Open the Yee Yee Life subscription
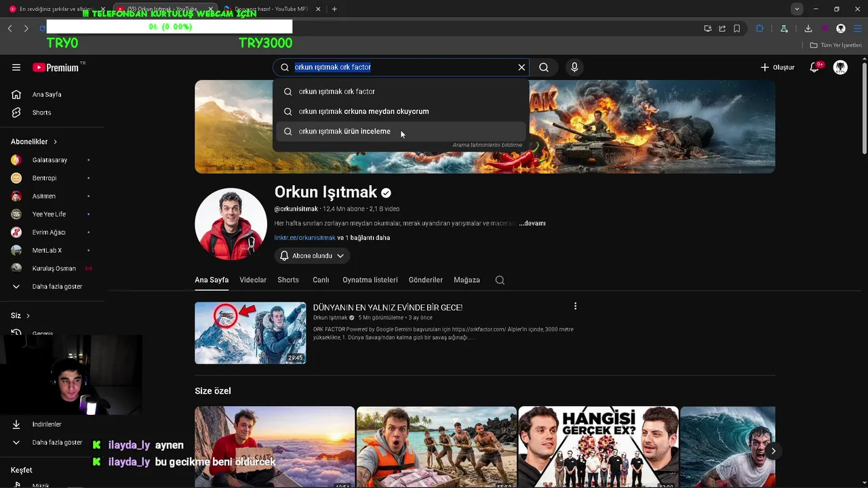The height and width of the screenshot is (488, 868). pos(49,214)
